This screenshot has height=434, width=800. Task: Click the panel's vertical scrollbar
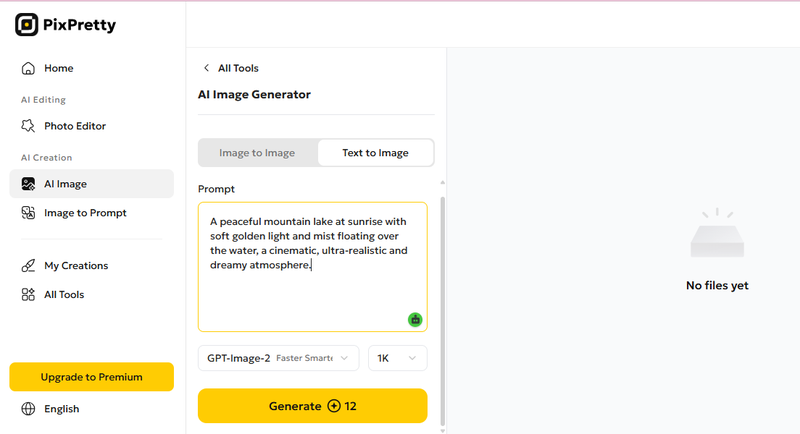[x=442, y=311]
